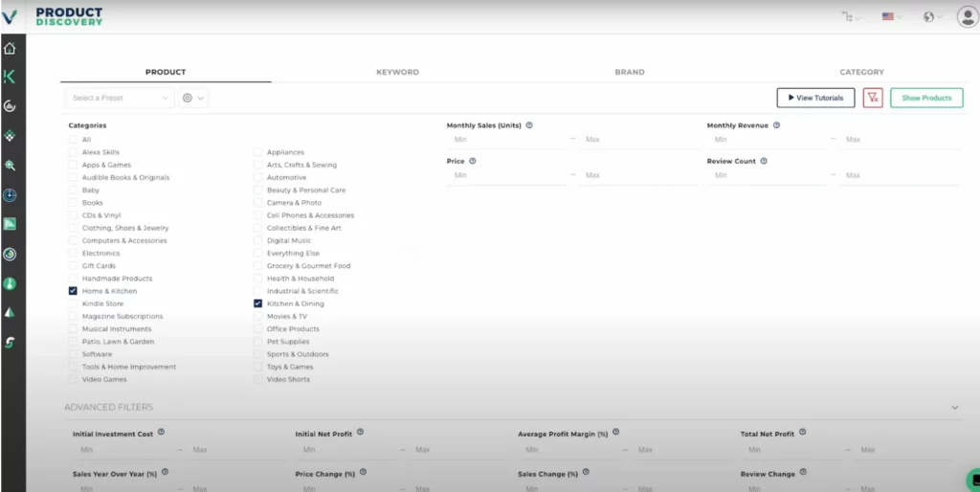
Task: Show help for Sales Change (%)
Action: click(587, 473)
